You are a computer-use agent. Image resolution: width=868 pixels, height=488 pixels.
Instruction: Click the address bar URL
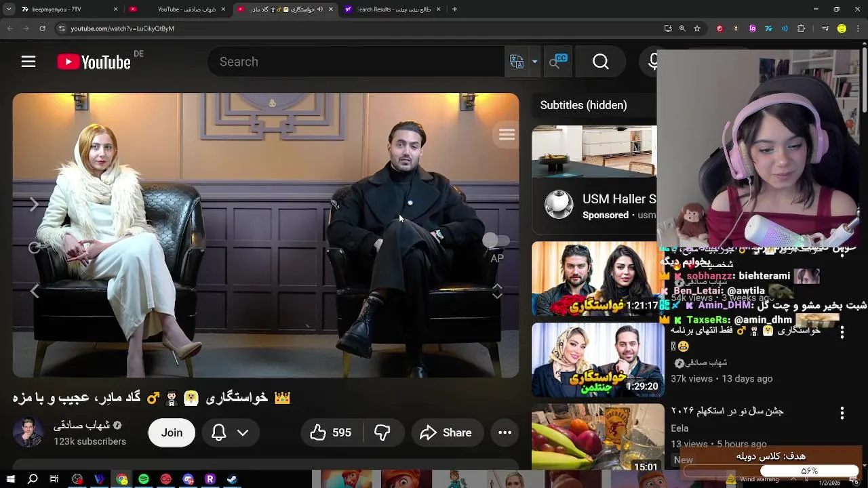pyautogui.click(x=123, y=28)
